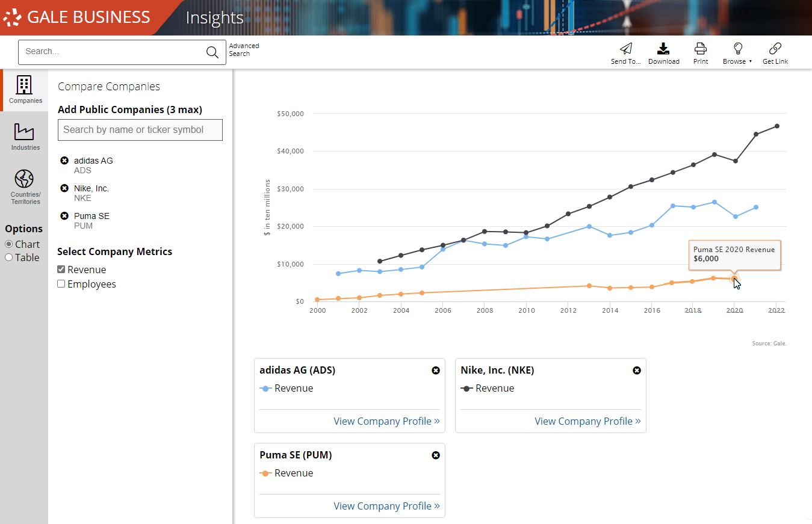Click the 'Nike, Inc.' company name
Image resolution: width=812 pixels, height=524 pixels.
91,188
